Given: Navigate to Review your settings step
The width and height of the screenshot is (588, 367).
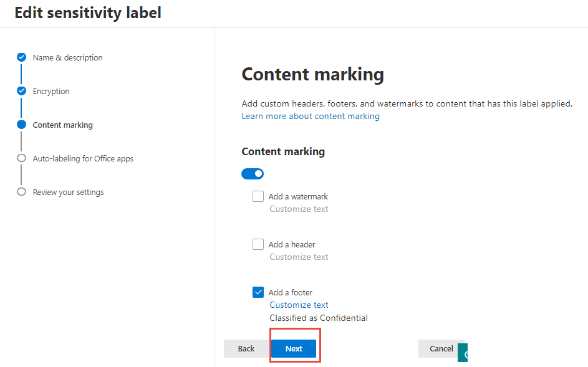Looking at the screenshot, I should click(x=68, y=192).
